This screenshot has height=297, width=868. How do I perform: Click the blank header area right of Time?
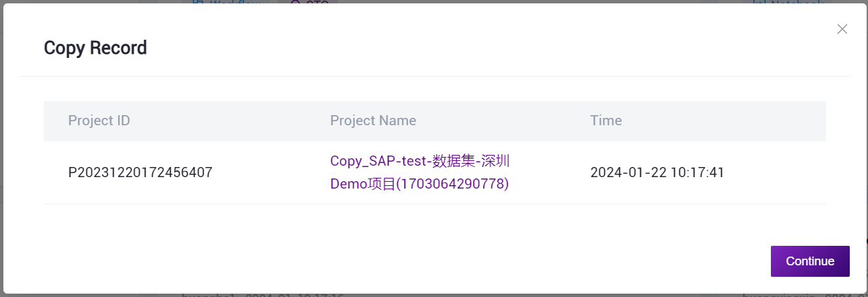pos(742,121)
